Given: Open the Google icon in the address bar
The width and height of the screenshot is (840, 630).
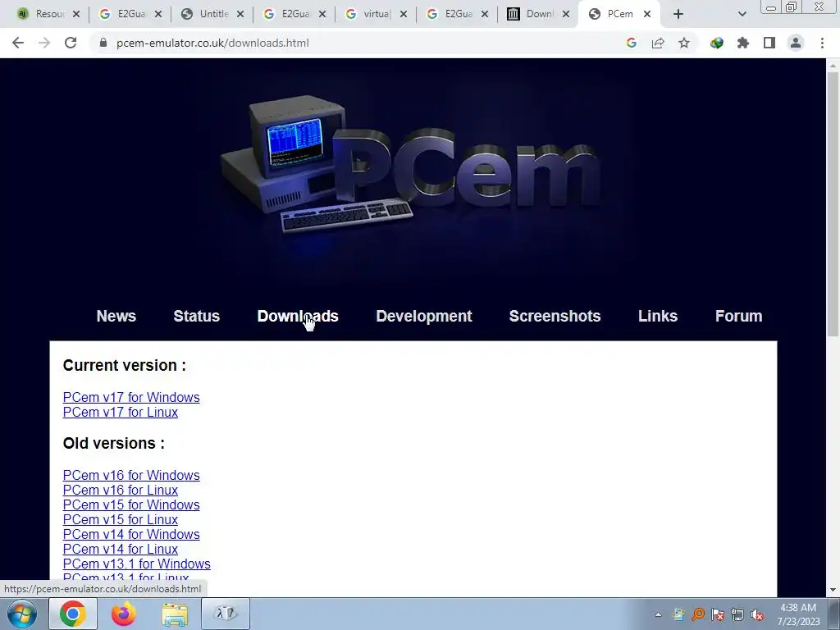Looking at the screenshot, I should [x=632, y=43].
